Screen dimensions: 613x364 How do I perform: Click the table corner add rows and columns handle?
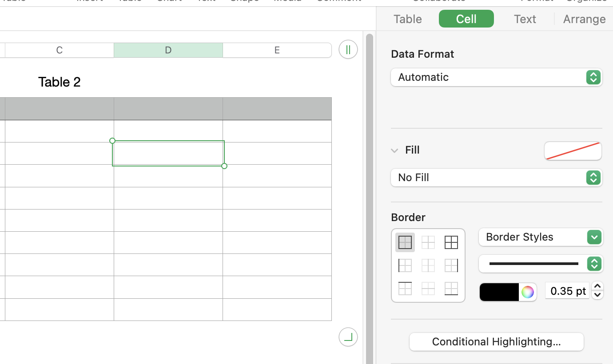coord(348,337)
